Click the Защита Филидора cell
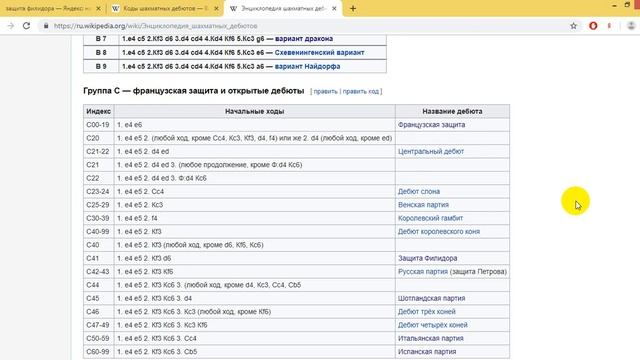 tap(452, 258)
